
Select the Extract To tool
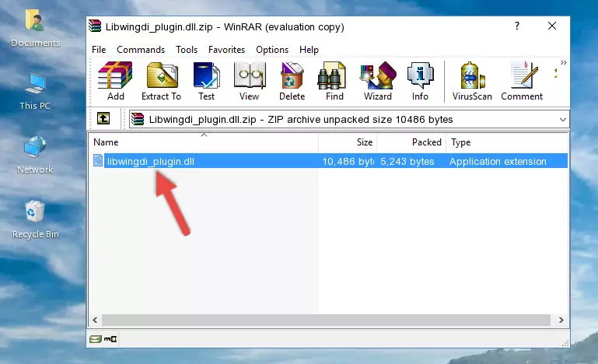(x=161, y=81)
